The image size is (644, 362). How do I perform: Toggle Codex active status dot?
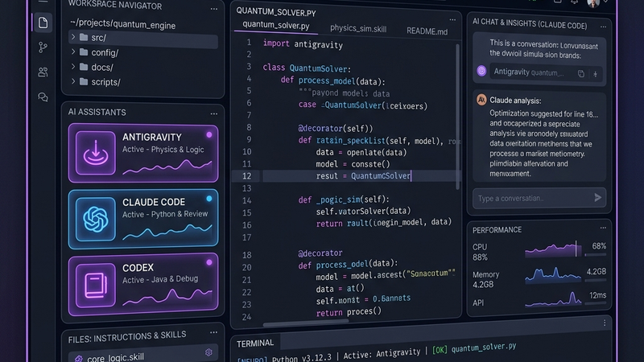[209, 262]
